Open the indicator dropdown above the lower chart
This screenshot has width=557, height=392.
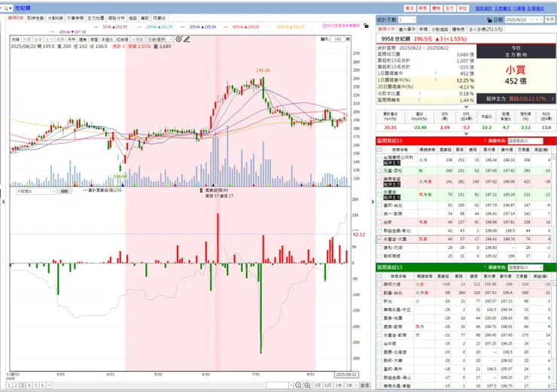(36, 191)
